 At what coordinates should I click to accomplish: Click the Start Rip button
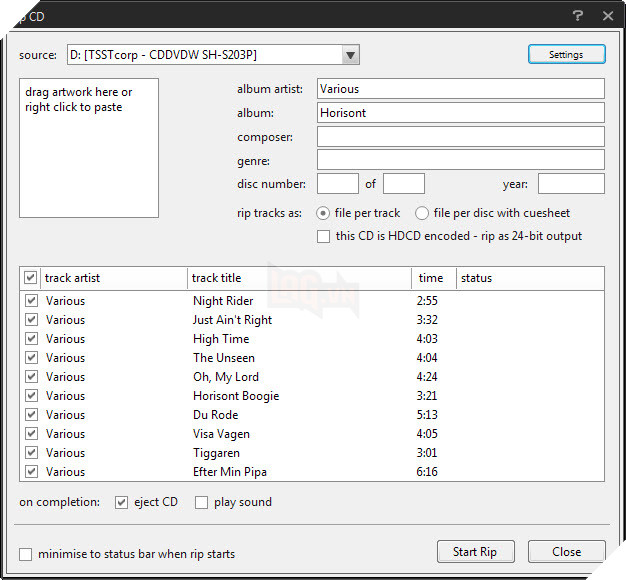[x=475, y=551]
